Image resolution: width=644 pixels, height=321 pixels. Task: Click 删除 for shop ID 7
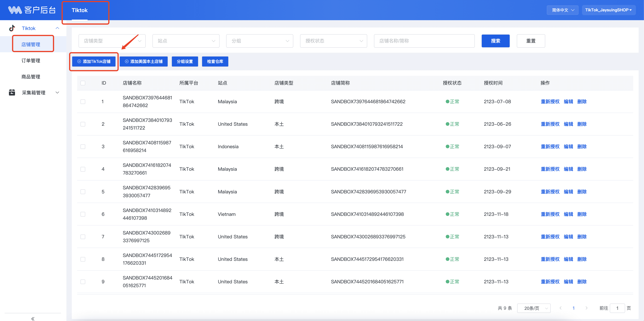pos(582,237)
